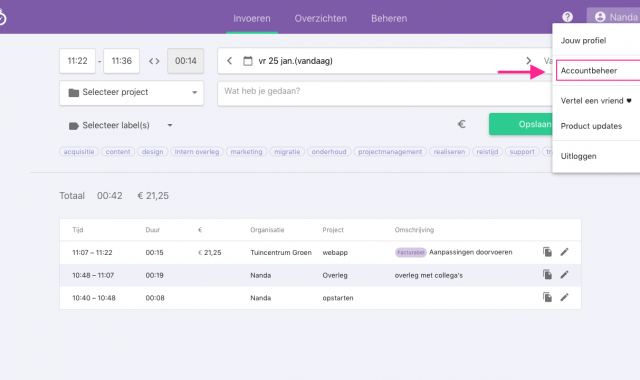Click the app stopwatch logo
The height and width of the screenshot is (380, 640).
(2, 17)
